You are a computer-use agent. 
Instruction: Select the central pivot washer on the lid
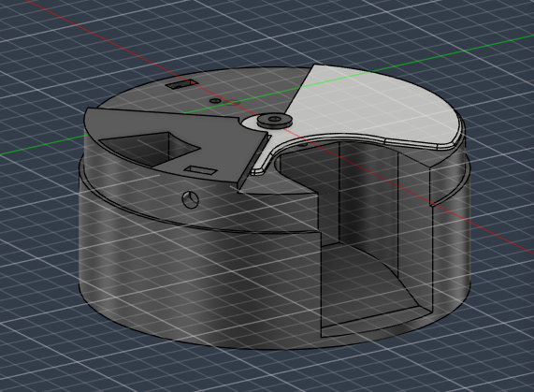coord(274,121)
